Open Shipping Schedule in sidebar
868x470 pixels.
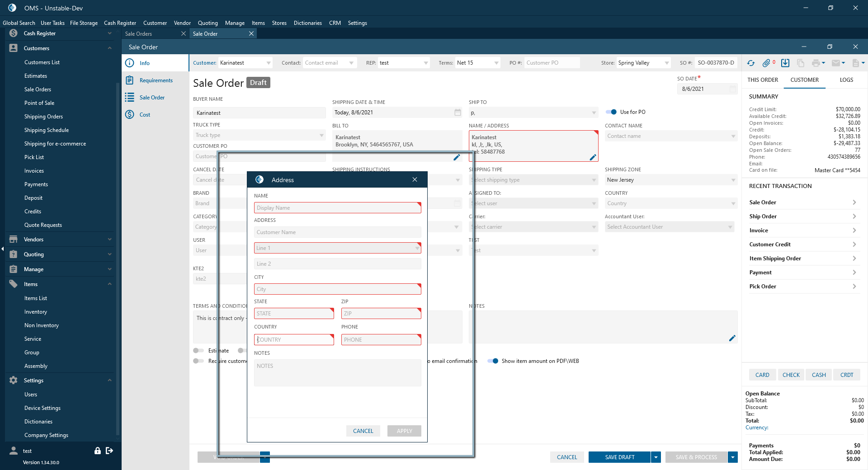point(47,130)
